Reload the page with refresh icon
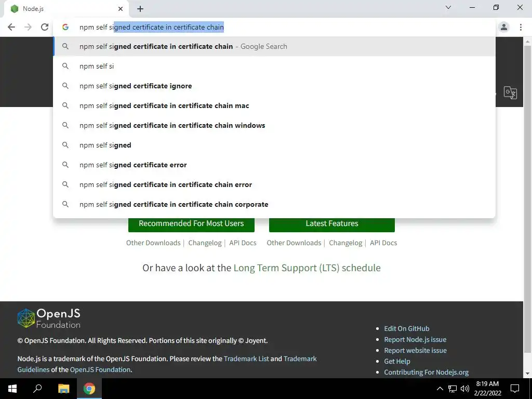Viewport: 532px width, 399px height. 45,27
